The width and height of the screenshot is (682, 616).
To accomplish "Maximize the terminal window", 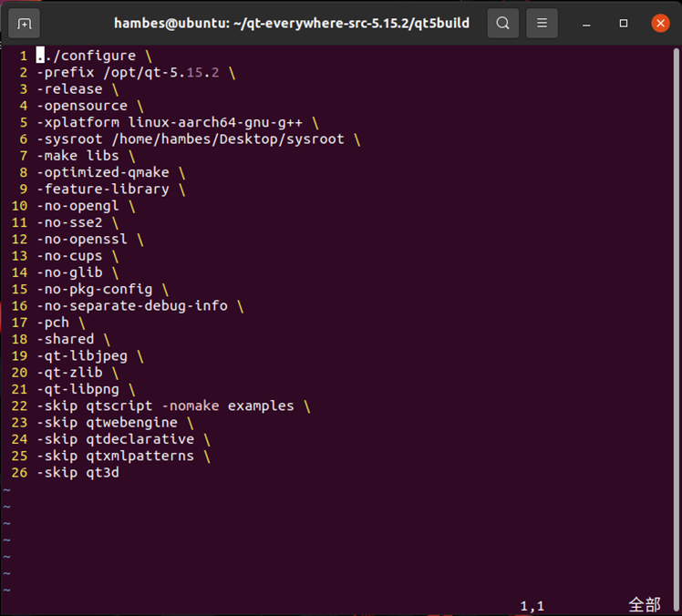I will click(x=625, y=23).
